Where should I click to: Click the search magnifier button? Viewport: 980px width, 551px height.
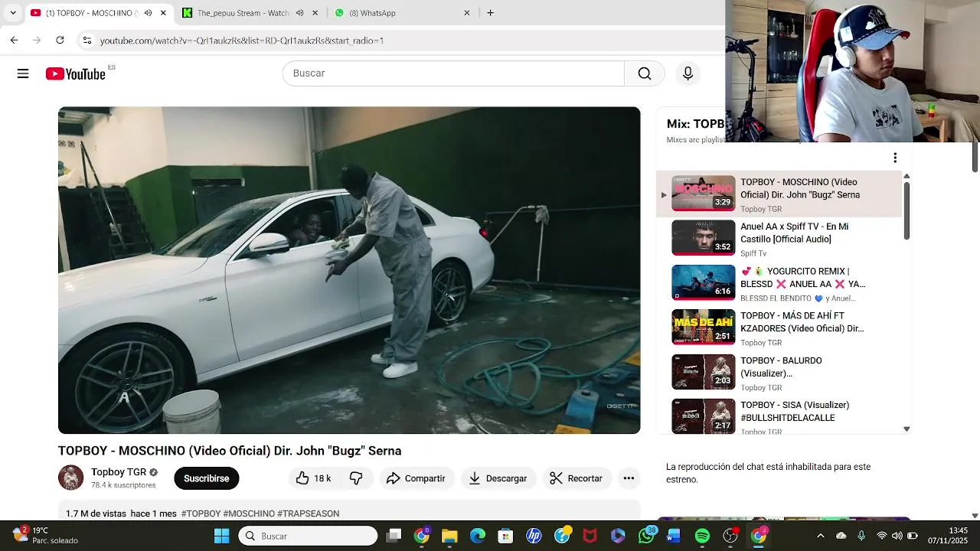tap(645, 73)
